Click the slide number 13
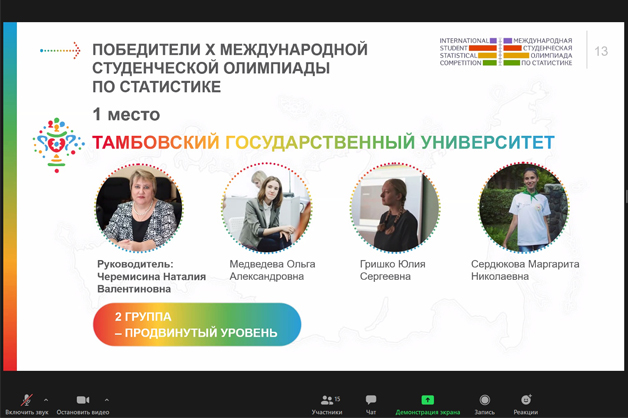The height and width of the screenshot is (418, 628). [601, 51]
